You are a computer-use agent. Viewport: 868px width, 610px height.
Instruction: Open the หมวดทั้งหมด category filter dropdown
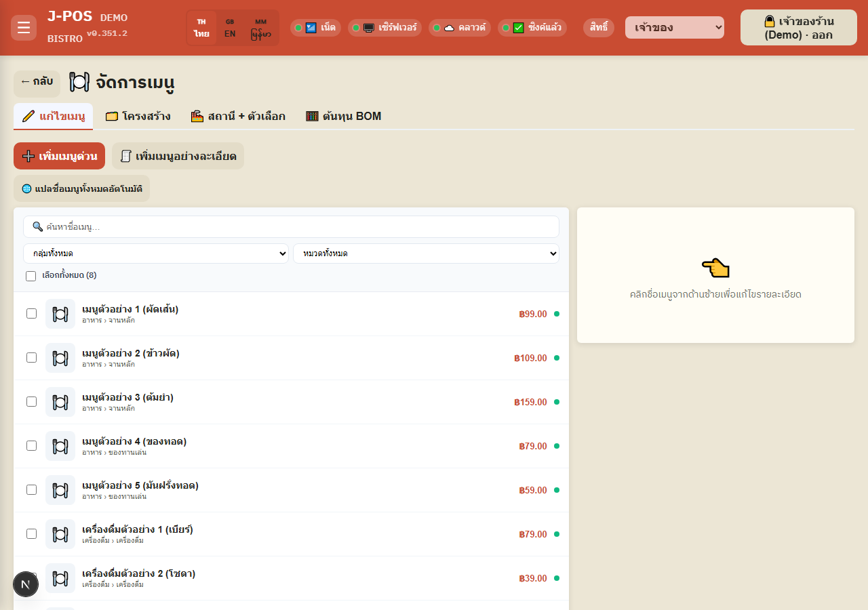426,253
